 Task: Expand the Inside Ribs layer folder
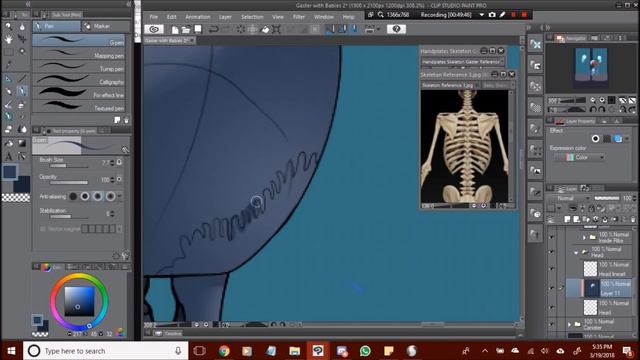(x=584, y=237)
